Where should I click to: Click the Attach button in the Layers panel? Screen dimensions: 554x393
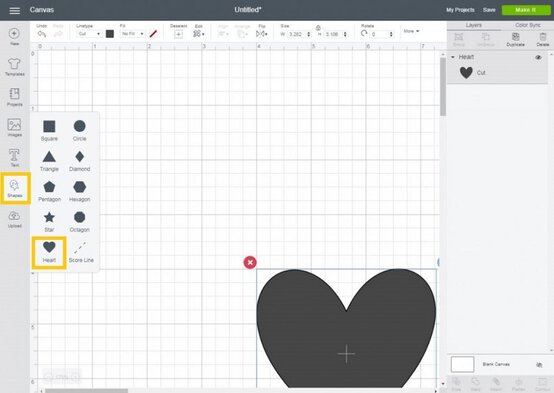coord(496,384)
